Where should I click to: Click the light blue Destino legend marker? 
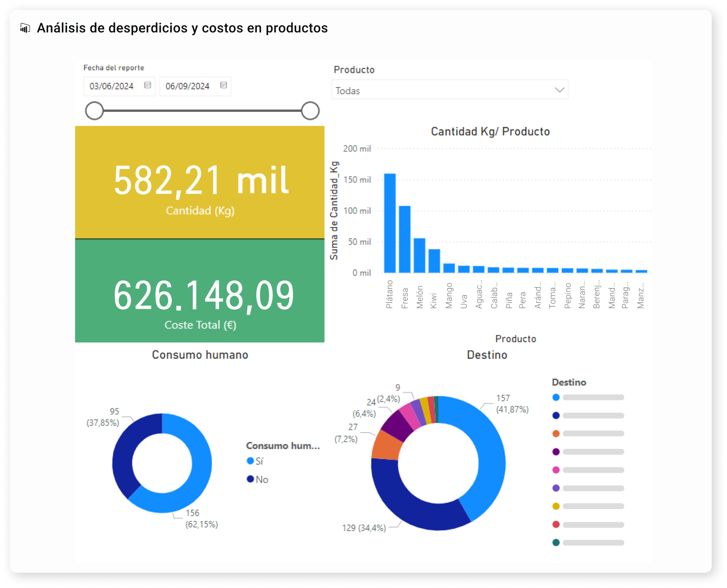pos(556,397)
